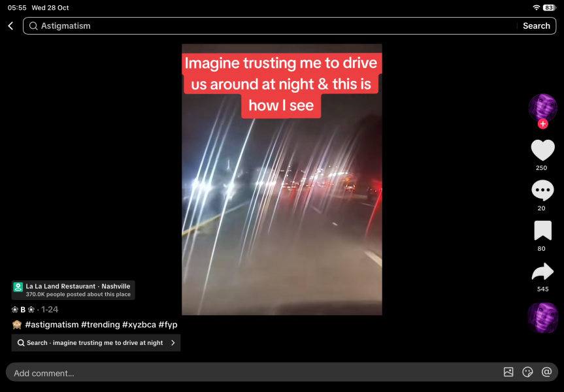Image resolution: width=564 pixels, height=392 pixels.
Task: Follow creator with the red plus badge
Action: point(543,124)
